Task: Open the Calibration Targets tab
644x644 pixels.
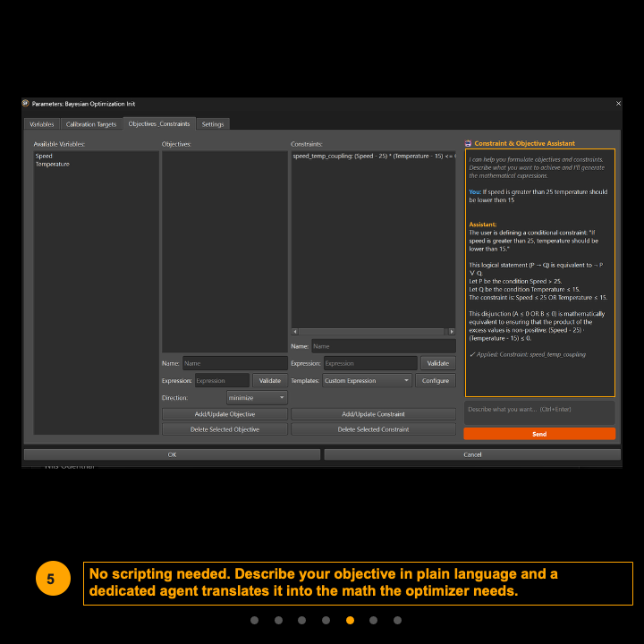Action: coord(90,124)
